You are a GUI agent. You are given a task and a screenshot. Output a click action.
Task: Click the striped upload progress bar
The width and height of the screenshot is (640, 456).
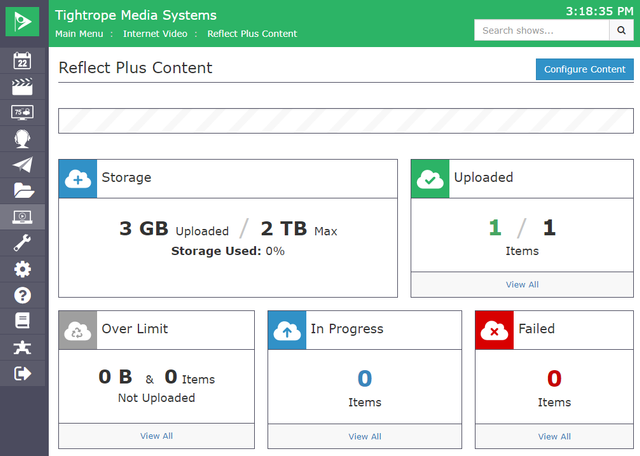(345, 121)
